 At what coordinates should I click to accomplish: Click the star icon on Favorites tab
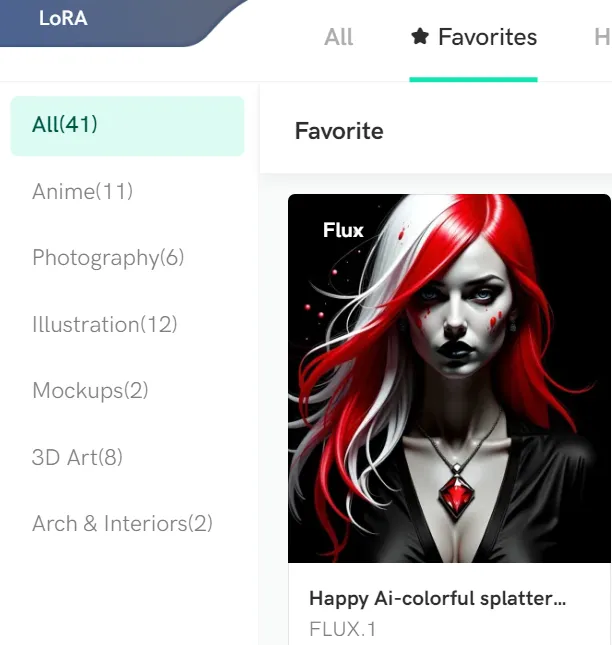pos(420,36)
